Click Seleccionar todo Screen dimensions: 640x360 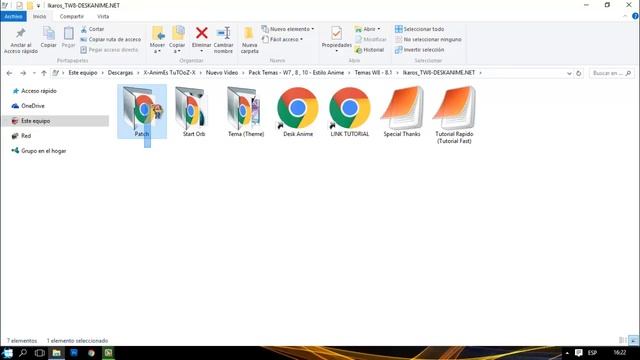(x=420, y=29)
